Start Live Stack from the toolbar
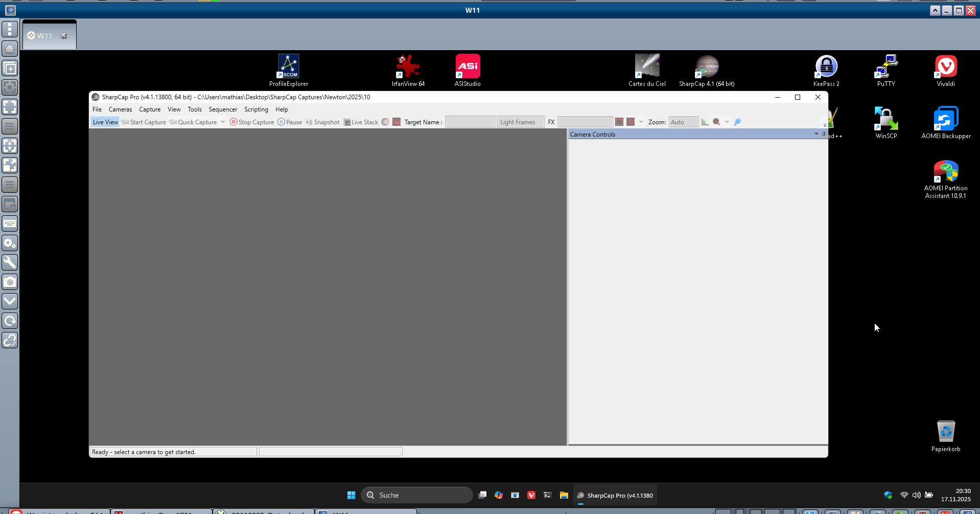The image size is (980, 514). [x=361, y=122]
